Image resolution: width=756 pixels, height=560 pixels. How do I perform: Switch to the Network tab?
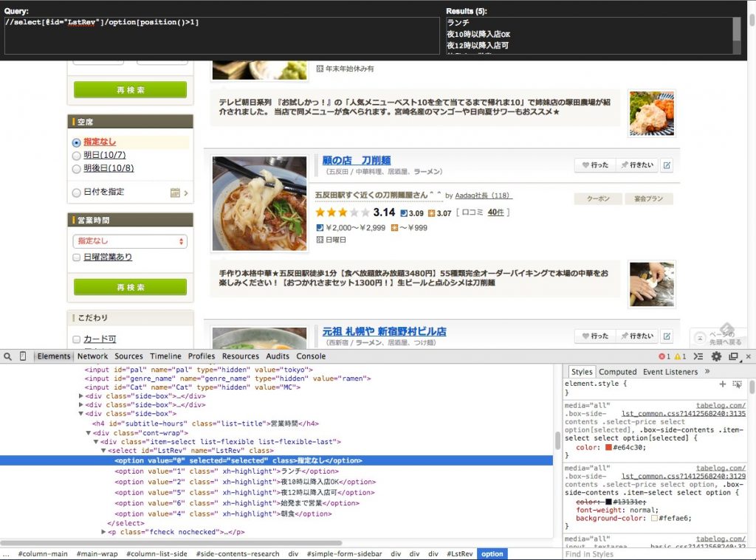(92, 356)
